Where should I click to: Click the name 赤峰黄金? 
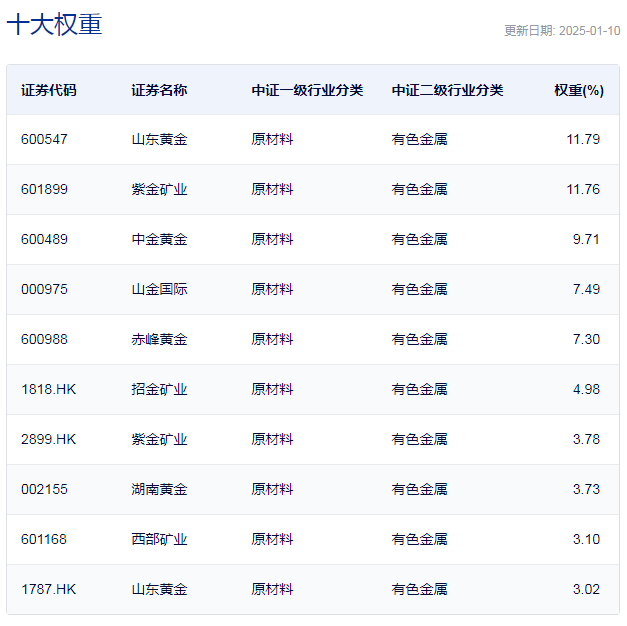[159, 339]
